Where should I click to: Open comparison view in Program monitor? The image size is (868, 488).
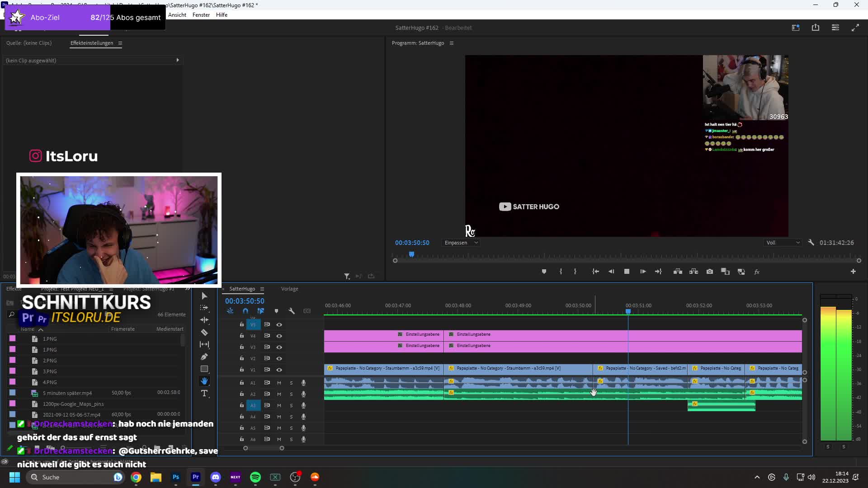(x=725, y=272)
